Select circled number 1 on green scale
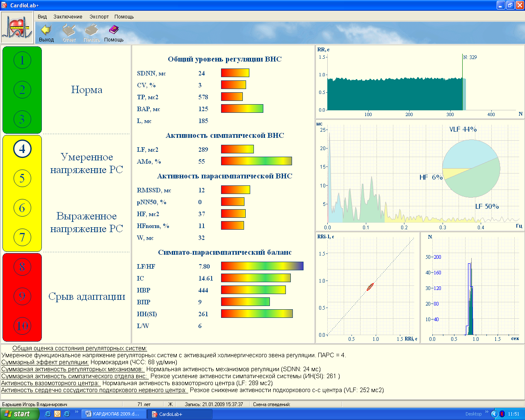The image size is (525, 420). (22, 60)
